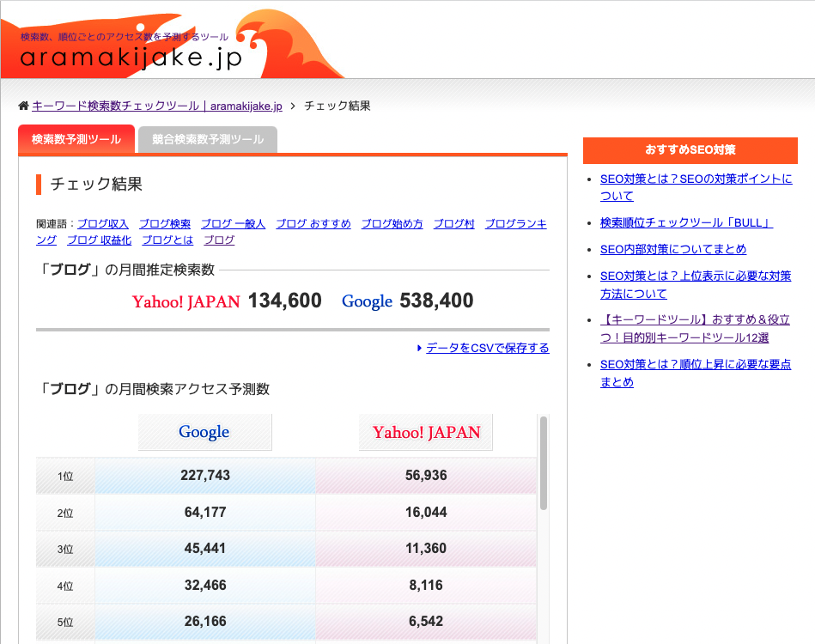Screen dimensions: 815x644
Task: Click the home icon in breadcrumb
Action: point(23,106)
